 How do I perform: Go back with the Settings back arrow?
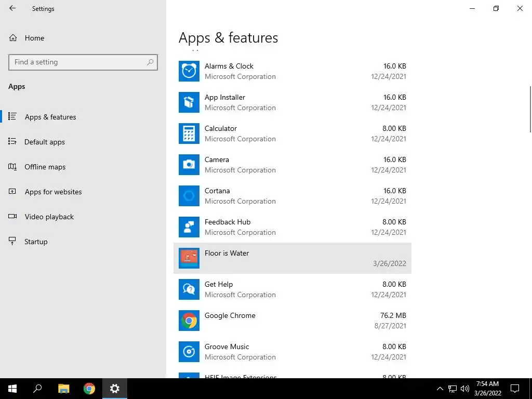coord(12,8)
